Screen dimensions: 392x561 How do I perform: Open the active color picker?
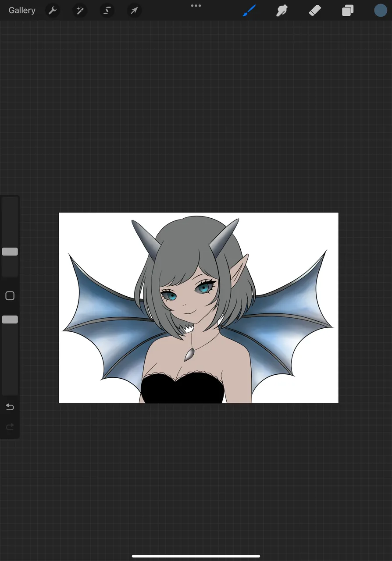pyautogui.click(x=381, y=11)
